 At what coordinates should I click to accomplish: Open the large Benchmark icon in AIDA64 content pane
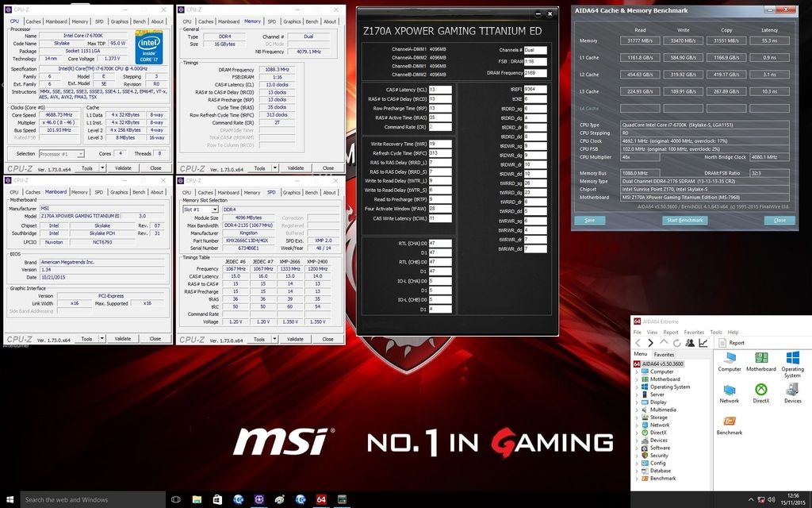coord(730,425)
